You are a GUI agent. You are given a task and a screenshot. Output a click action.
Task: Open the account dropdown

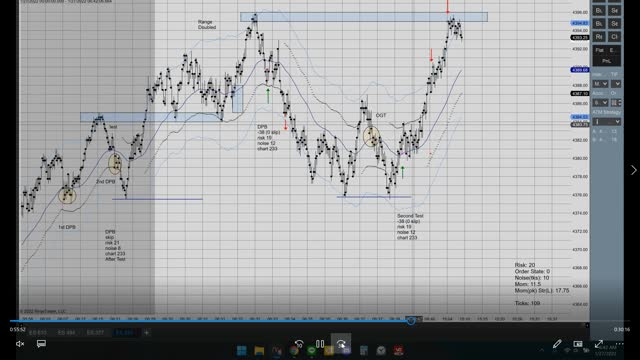[x=600, y=103]
